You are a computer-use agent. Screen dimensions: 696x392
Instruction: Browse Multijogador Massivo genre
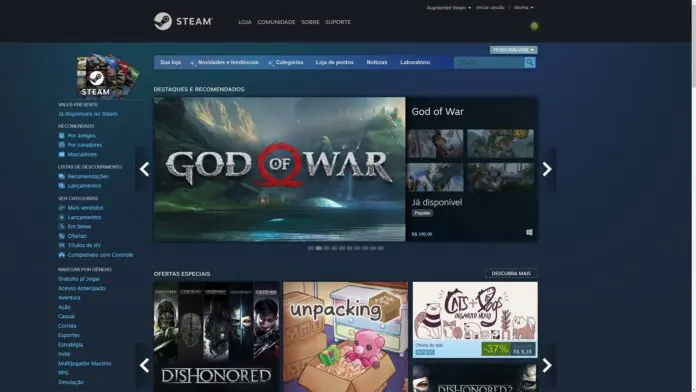point(85,364)
